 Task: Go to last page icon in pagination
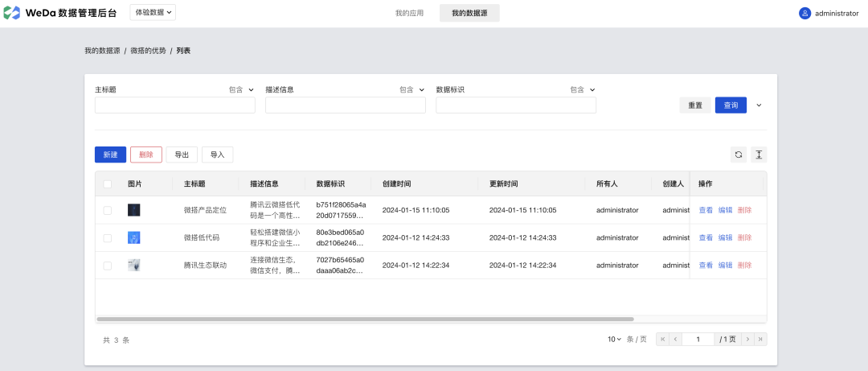[x=761, y=339]
